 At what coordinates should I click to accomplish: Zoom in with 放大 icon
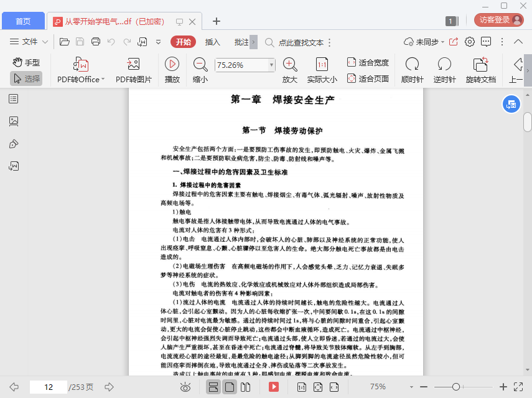click(x=290, y=70)
